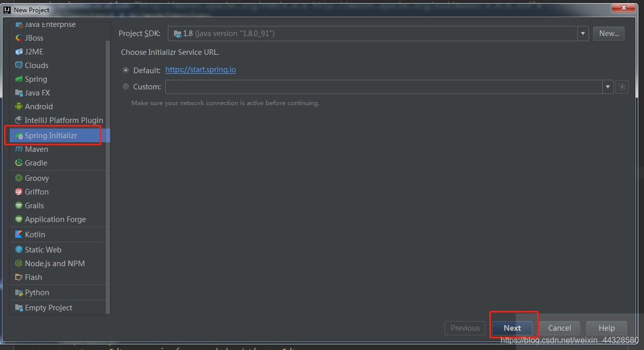This screenshot has width=644, height=350.
Task: Click the Application Forge icon
Action: [19, 219]
